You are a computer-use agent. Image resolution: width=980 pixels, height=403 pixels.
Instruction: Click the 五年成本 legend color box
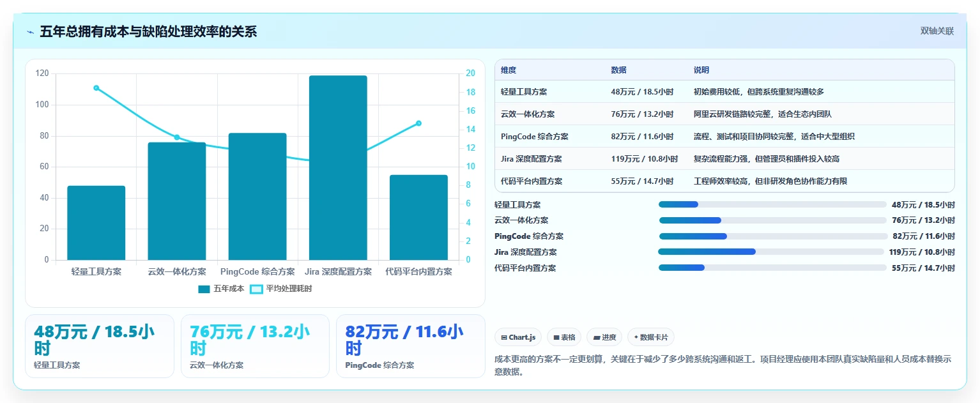[204, 289]
